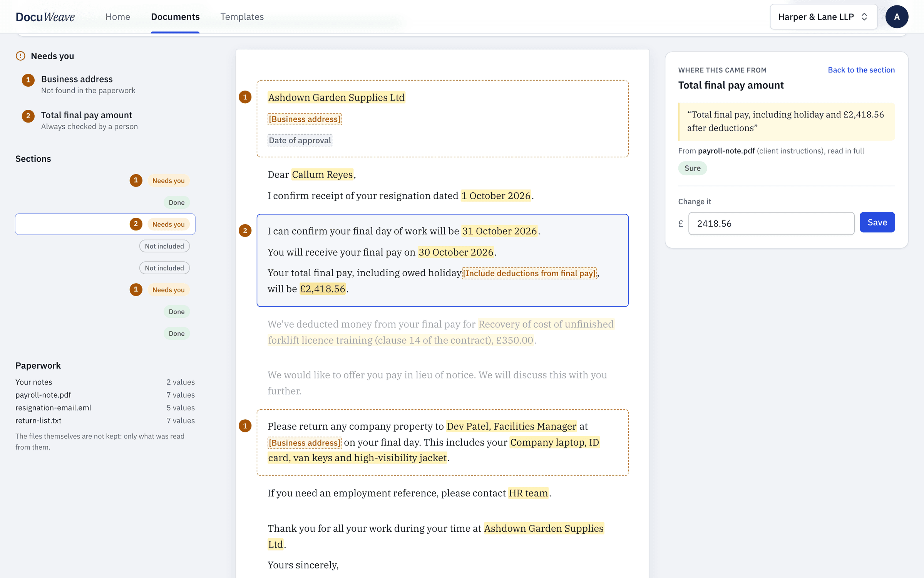
Task: Click the margin badge 1 beside the Ashdown address block
Action: [245, 97]
